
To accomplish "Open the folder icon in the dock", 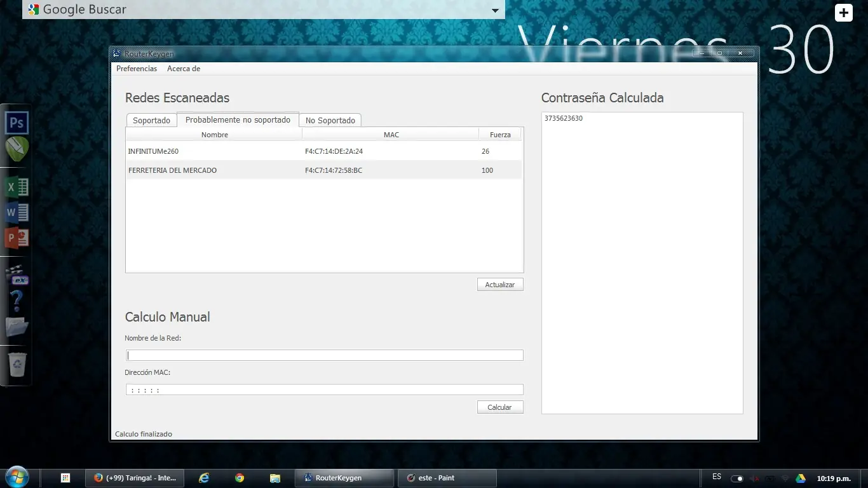I will [x=16, y=326].
